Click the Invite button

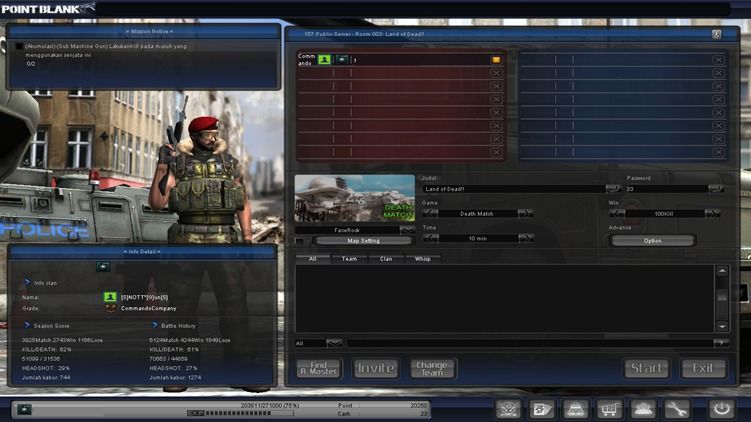[376, 368]
